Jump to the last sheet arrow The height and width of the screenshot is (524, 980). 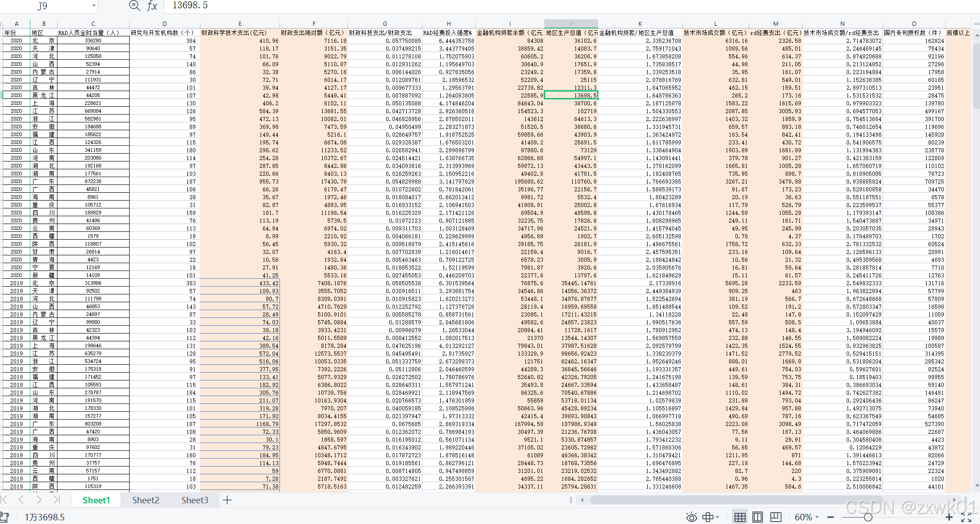click(56, 500)
